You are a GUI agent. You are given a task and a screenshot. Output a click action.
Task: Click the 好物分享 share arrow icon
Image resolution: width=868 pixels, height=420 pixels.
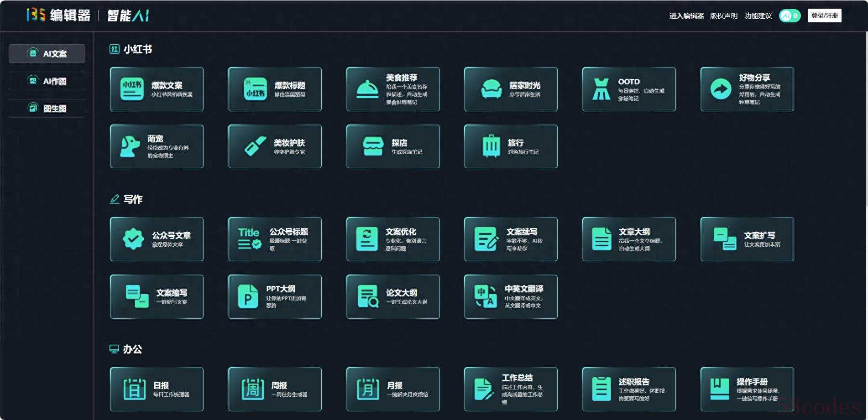721,89
